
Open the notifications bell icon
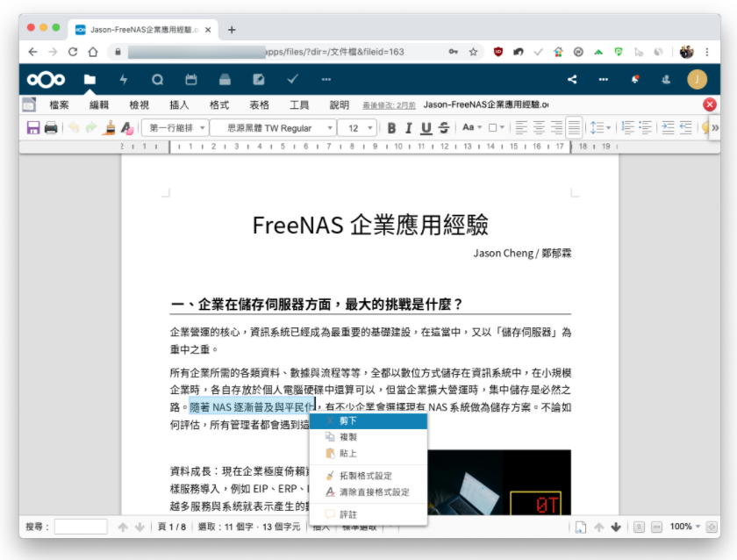(635, 80)
